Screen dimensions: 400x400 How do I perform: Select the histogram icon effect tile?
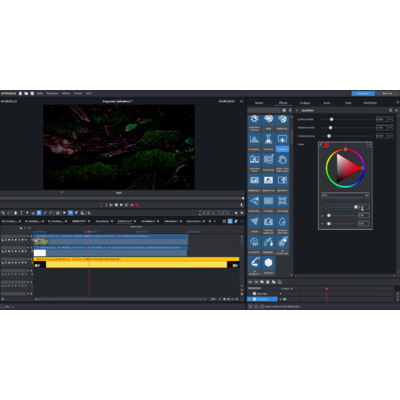pos(254,139)
